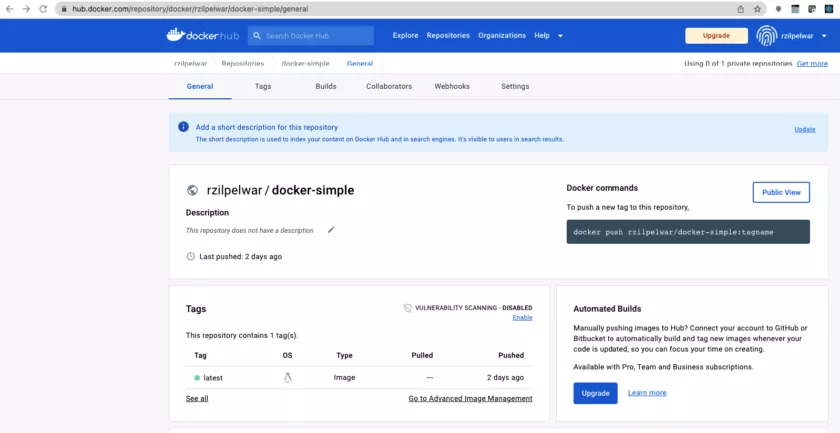Follow the Go to Advanced Image Management link
840x433 pixels.
[x=470, y=398]
